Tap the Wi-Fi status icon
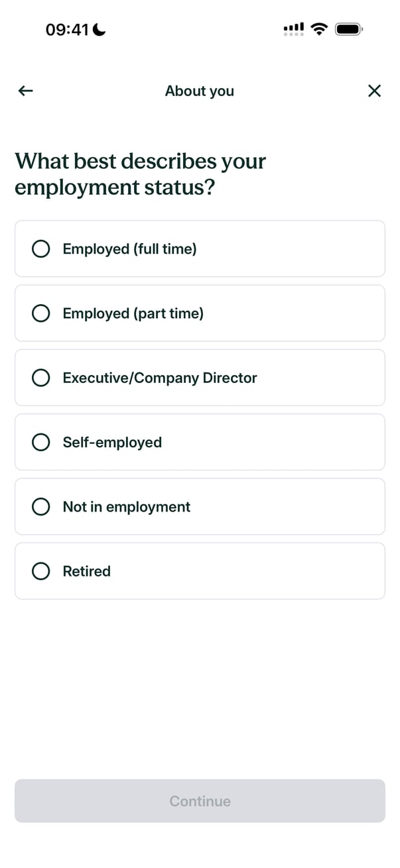This screenshot has width=400, height=868. [320, 29]
